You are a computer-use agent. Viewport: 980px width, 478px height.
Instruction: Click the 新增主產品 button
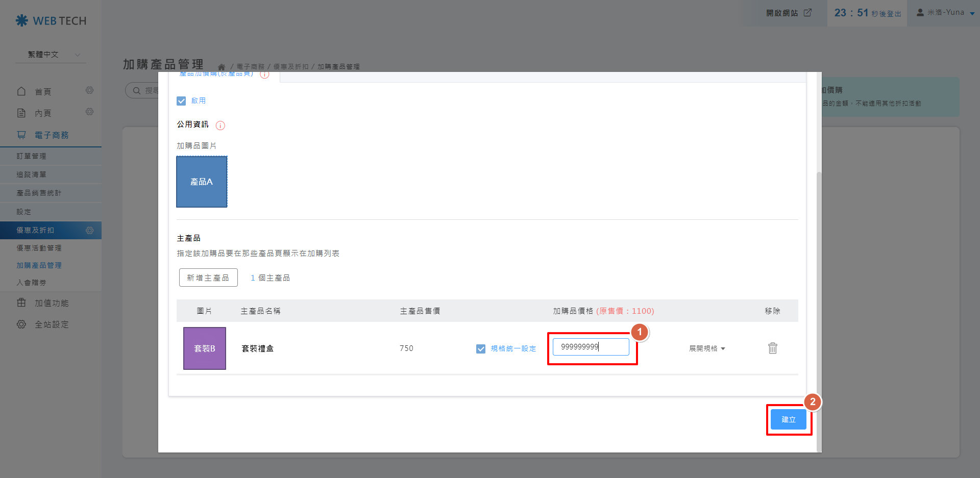point(208,278)
